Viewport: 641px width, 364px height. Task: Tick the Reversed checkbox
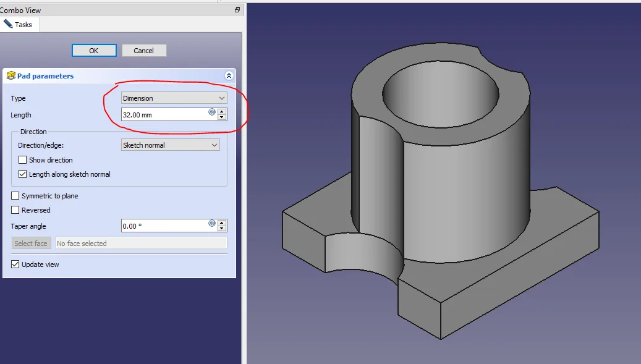tap(15, 210)
